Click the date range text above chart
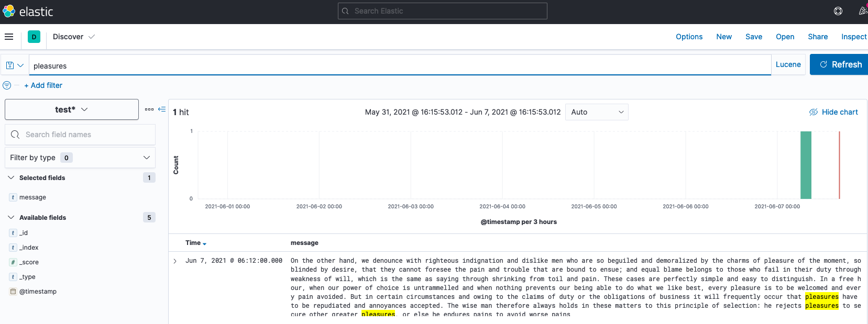The height and width of the screenshot is (324, 868). pos(463,112)
